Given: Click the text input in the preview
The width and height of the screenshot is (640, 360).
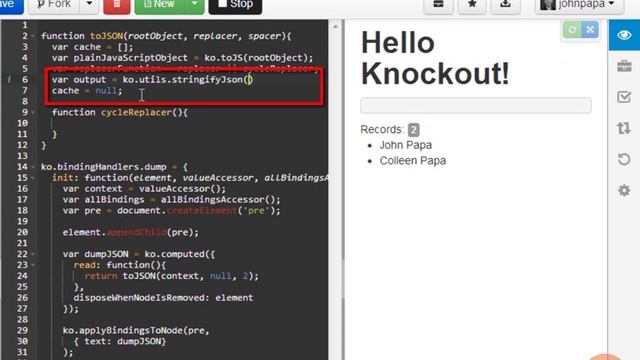Looking at the screenshot, I should [x=476, y=105].
